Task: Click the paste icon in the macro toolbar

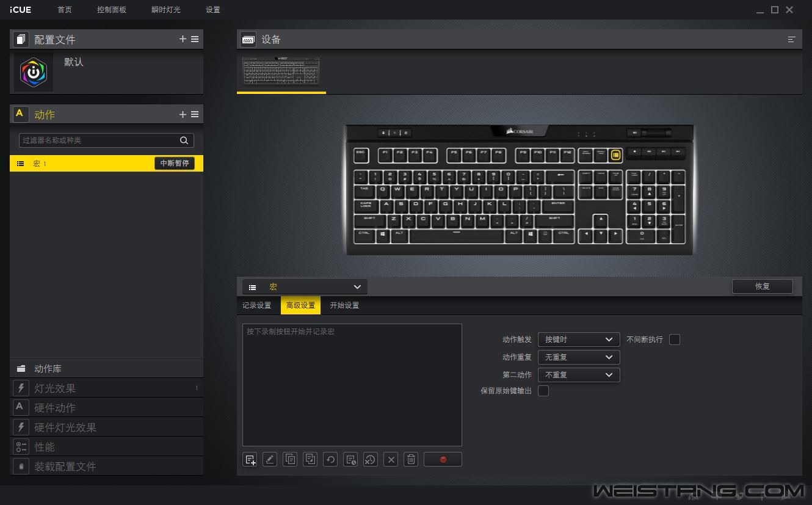Action: click(310, 460)
